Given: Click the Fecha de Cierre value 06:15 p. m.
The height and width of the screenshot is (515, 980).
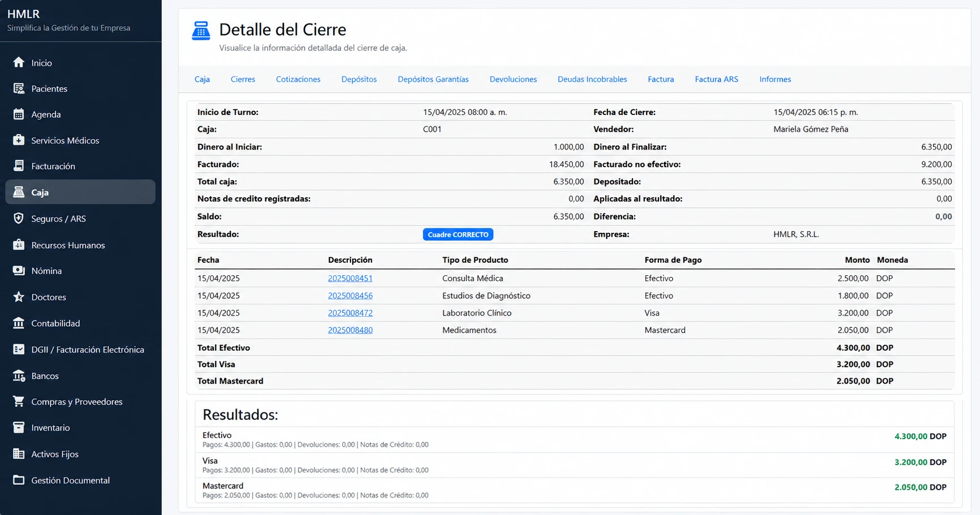Looking at the screenshot, I should [816, 112].
